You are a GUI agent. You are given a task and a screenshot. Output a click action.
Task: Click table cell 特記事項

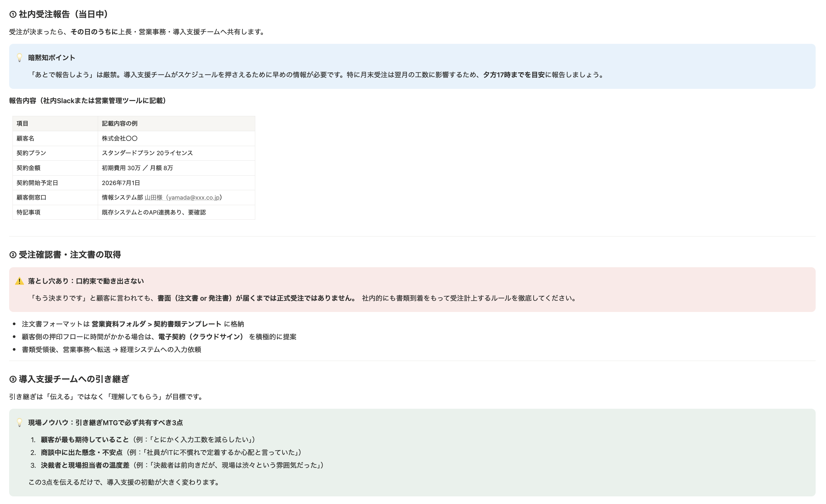tap(55, 212)
